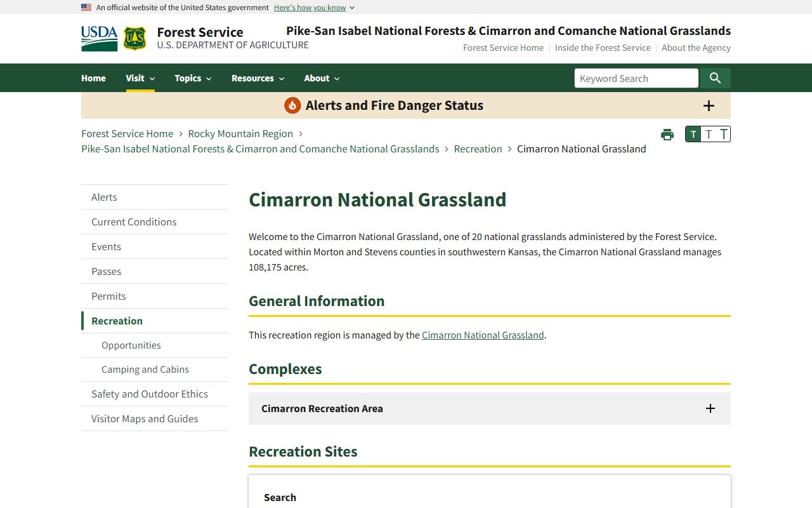Viewport: 812px width, 508px height.
Task: Click the Recreation Sites heading
Action: click(x=303, y=451)
